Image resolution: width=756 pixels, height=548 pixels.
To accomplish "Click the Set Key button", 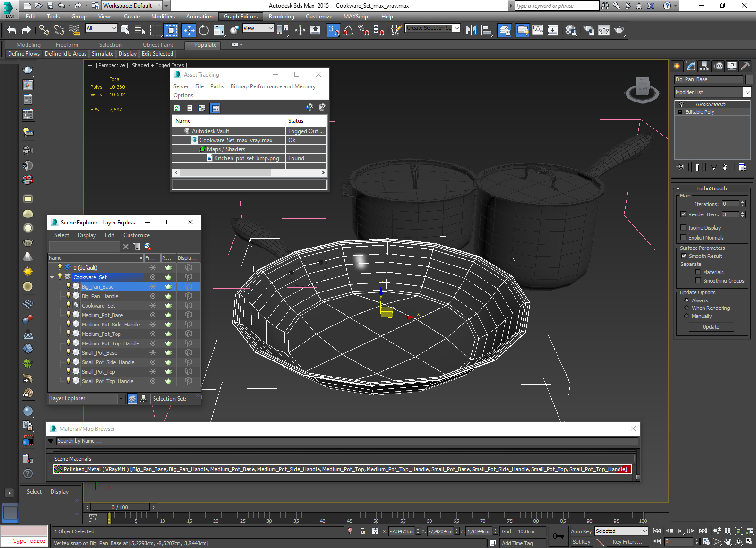I will (x=581, y=542).
